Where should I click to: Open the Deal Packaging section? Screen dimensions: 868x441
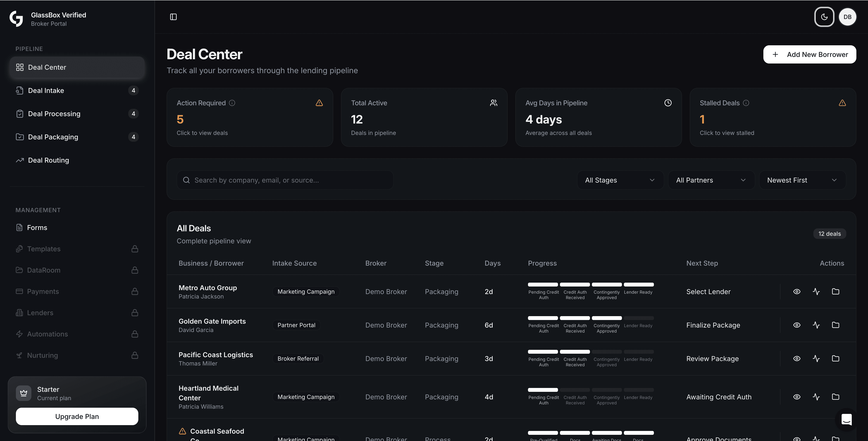77,137
